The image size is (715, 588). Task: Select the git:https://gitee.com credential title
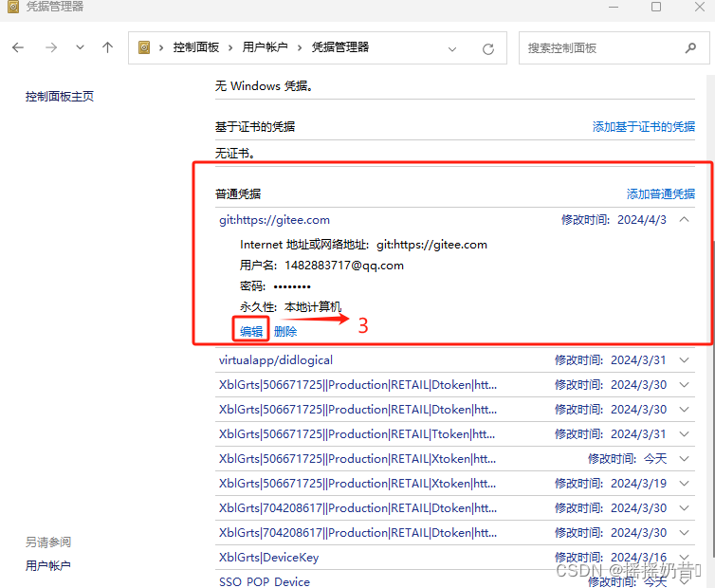(x=274, y=220)
